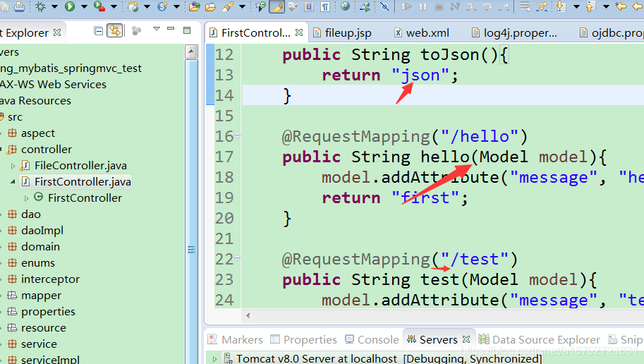
Task: Toggle Link with Editor in Explorer
Action: coord(115,31)
